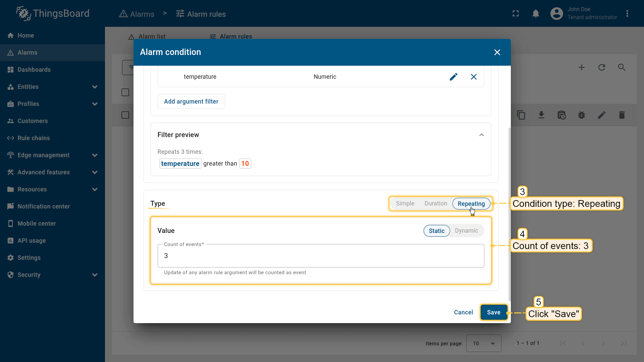
Task: Open the Items per page dropdown
Action: [483, 343]
